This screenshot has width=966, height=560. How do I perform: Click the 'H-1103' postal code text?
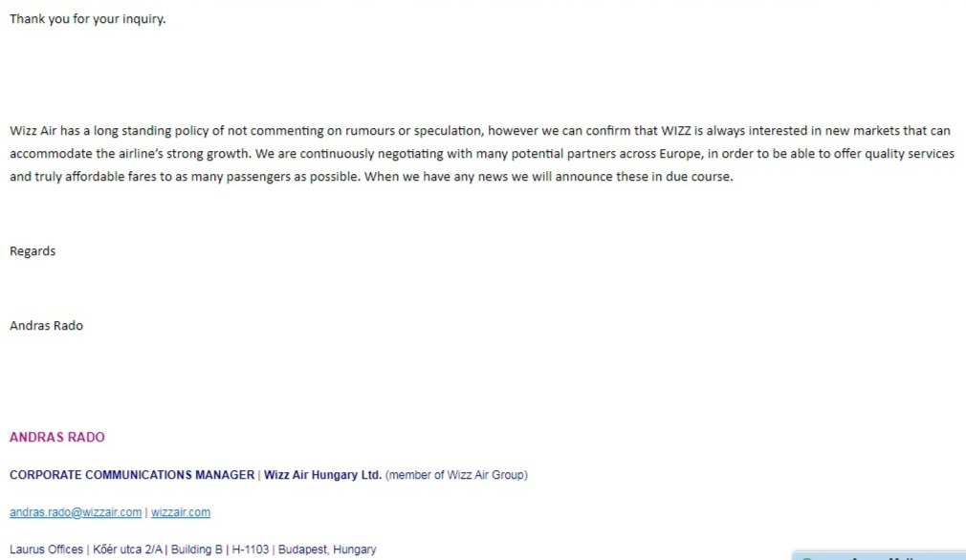coord(251,549)
